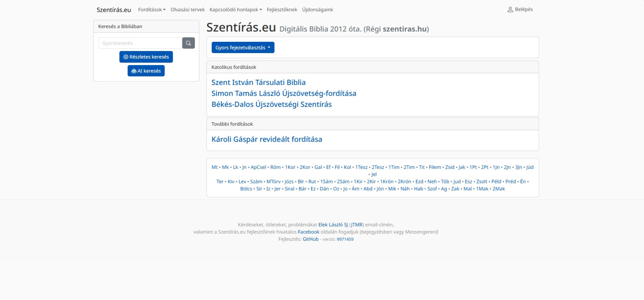Select Békés-Dalos Újszövetségi Szentírás
The width and height of the screenshot is (644, 300).
pyautogui.click(x=272, y=104)
